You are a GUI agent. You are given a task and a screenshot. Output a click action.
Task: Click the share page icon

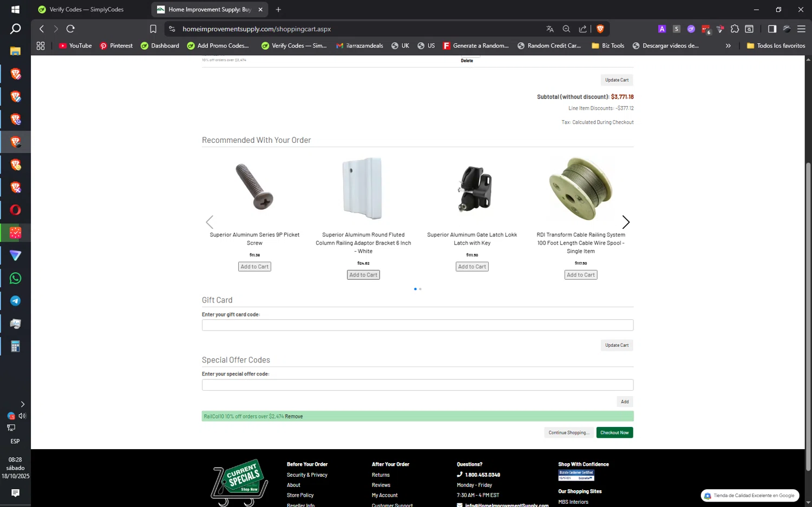(x=582, y=29)
